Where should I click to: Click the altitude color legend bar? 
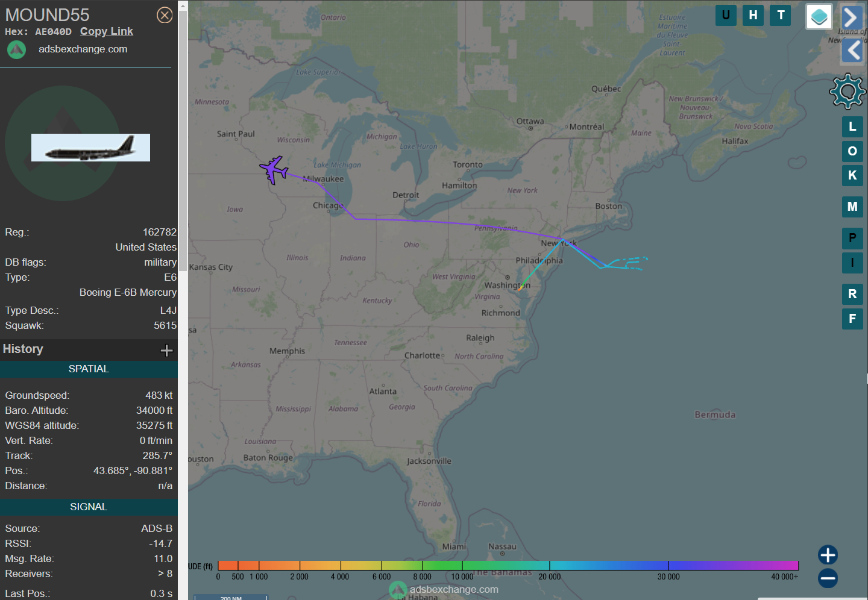[x=508, y=565]
